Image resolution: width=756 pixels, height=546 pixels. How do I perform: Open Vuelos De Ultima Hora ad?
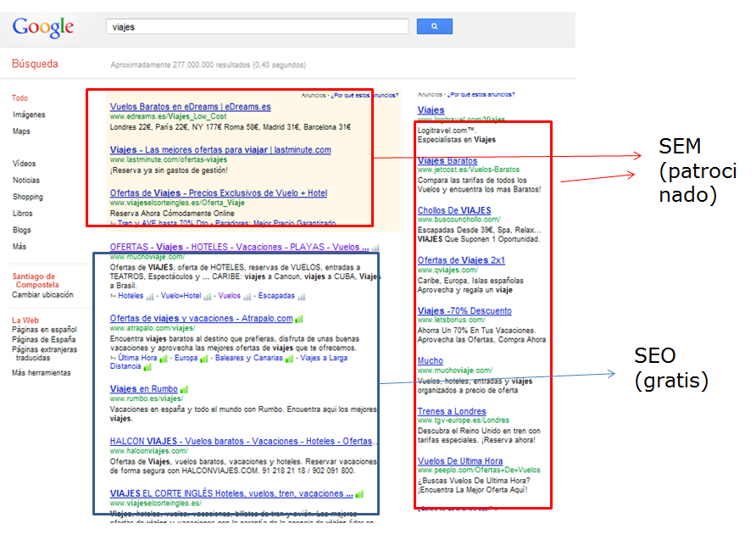click(x=460, y=461)
